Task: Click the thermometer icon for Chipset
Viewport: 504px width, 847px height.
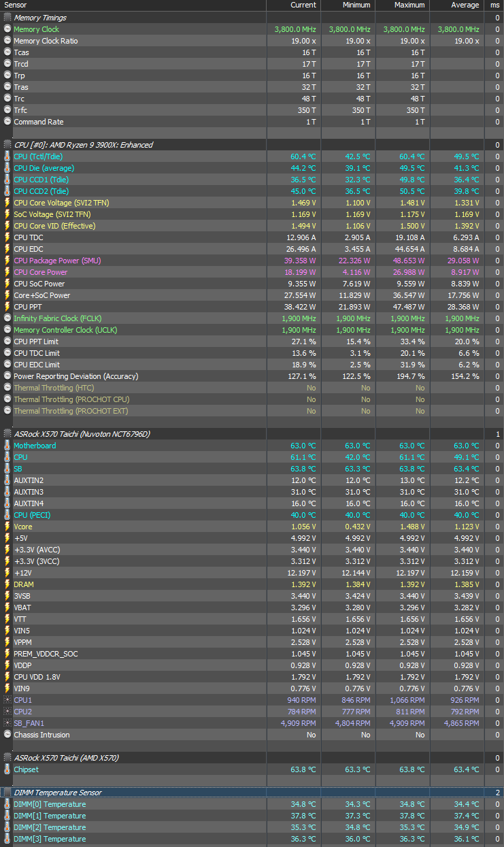Action: (x=7, y=769)
